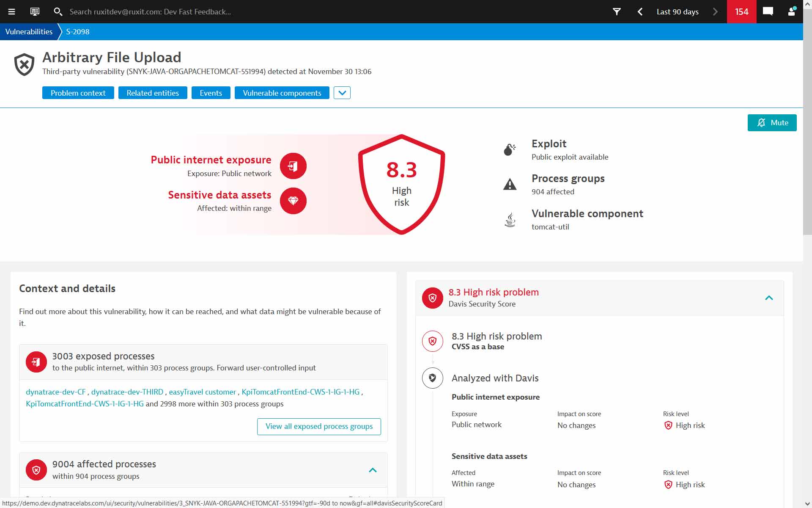Expand more section shortcuts dropdown

coord(342,93)
